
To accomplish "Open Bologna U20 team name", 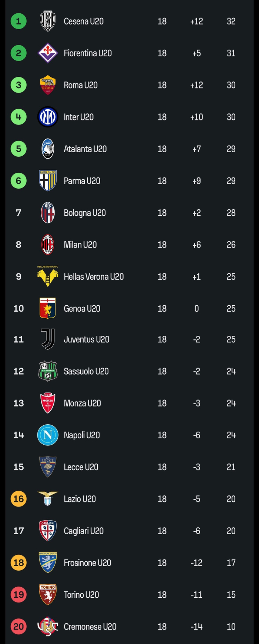I will pyautogui.click(x=85, y=213).
